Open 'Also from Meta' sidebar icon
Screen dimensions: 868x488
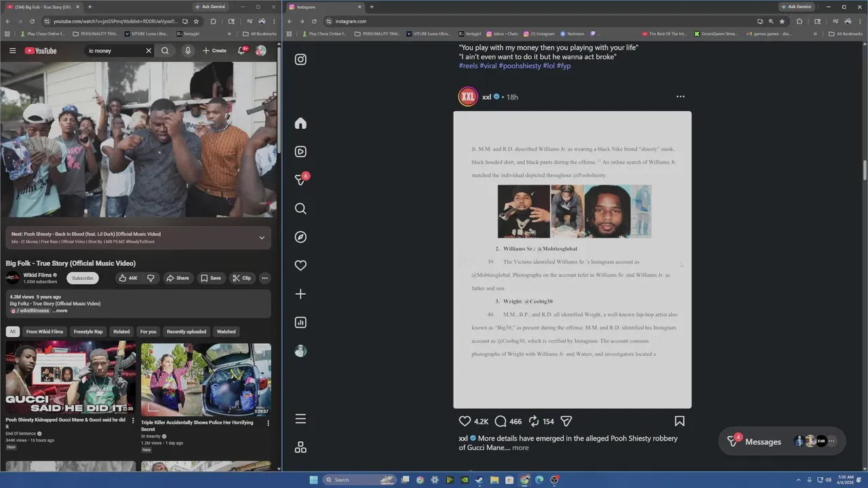[x=300, y=447]
